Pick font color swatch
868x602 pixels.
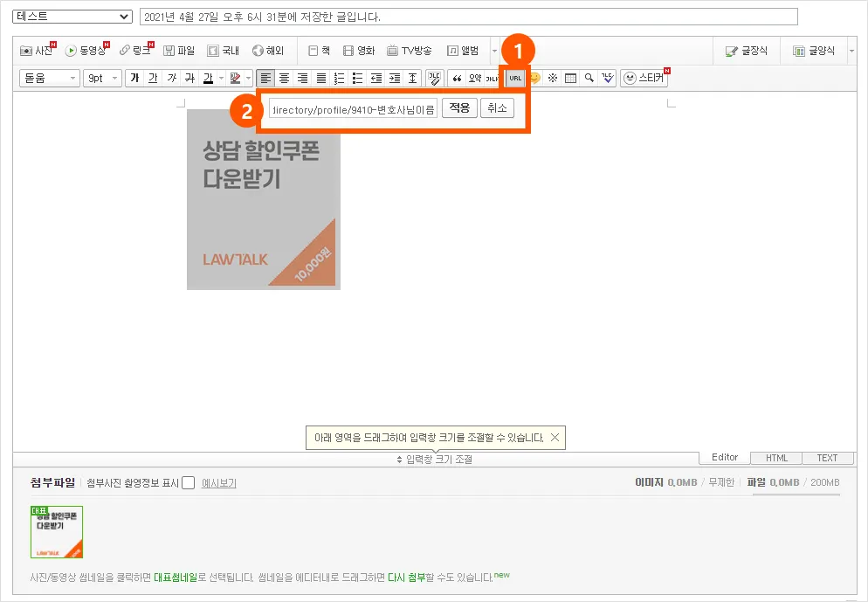[208, 78]
